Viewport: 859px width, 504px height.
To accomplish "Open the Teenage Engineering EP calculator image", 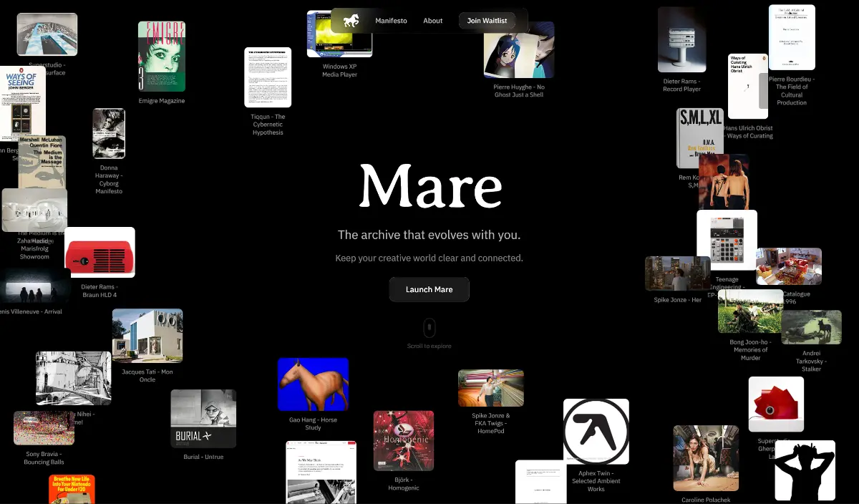I will tap(727, 239).
